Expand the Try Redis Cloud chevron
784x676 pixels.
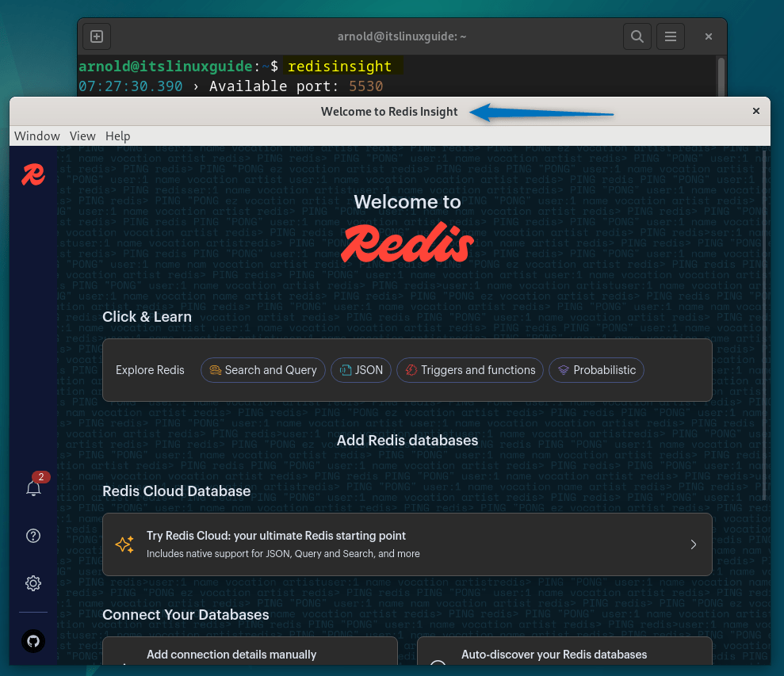coord(693,544)
